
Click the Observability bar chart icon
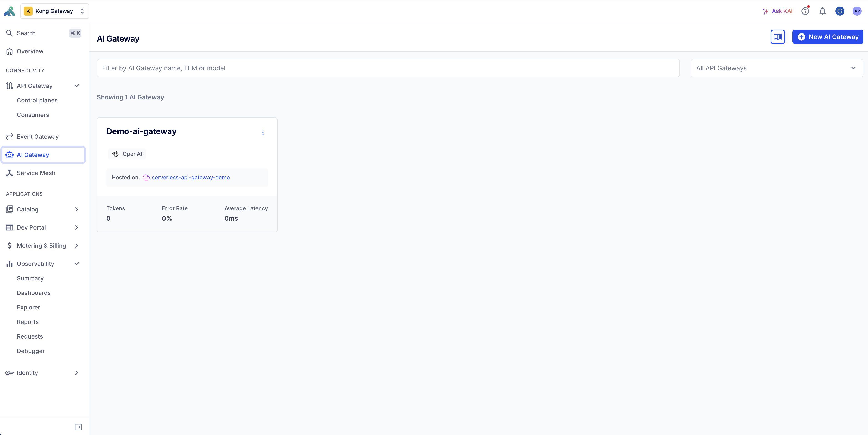[x=10, y=264]
